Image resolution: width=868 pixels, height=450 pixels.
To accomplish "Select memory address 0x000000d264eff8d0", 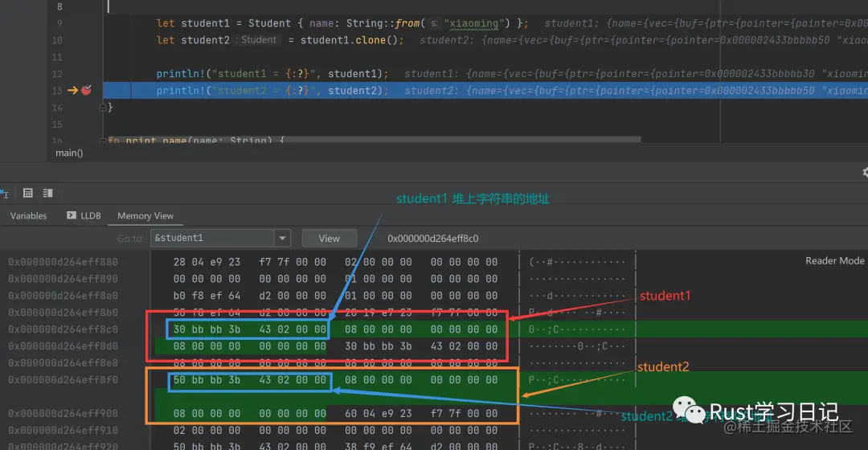I will coord(63,346).
